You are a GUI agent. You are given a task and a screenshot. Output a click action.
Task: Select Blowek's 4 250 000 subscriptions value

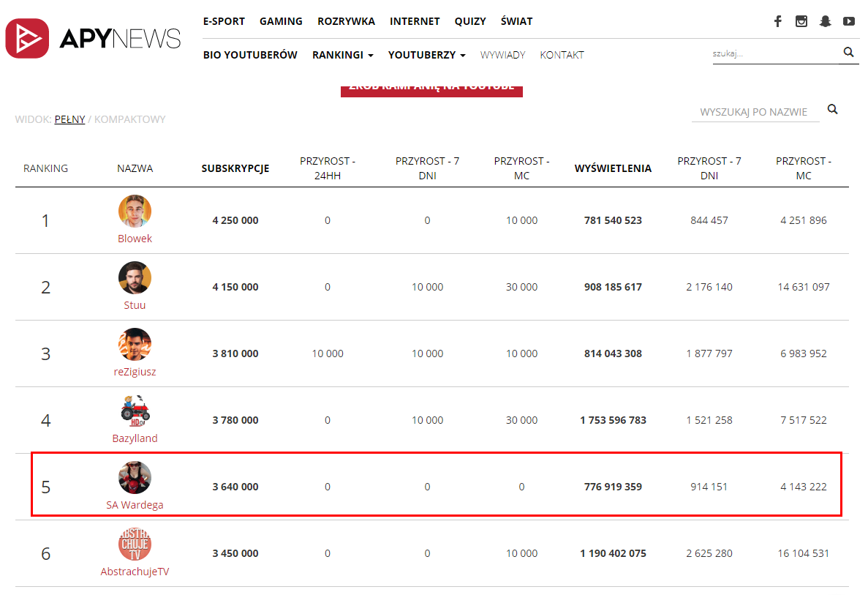tap(235, 220)
